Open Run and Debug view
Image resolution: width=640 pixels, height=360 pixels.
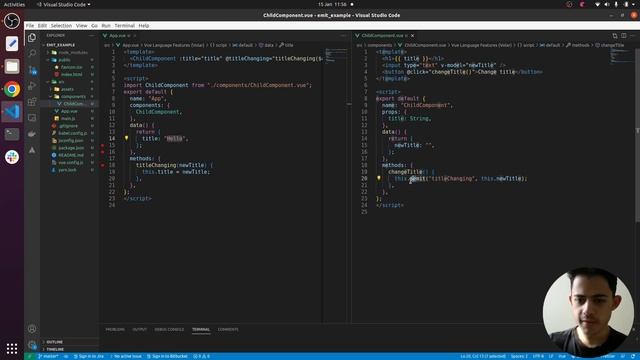point(32,86)
